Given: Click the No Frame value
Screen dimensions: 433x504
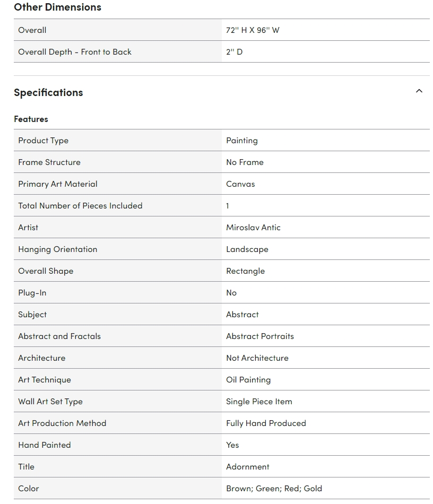Looking at the screenshot, I should point(245,162).
